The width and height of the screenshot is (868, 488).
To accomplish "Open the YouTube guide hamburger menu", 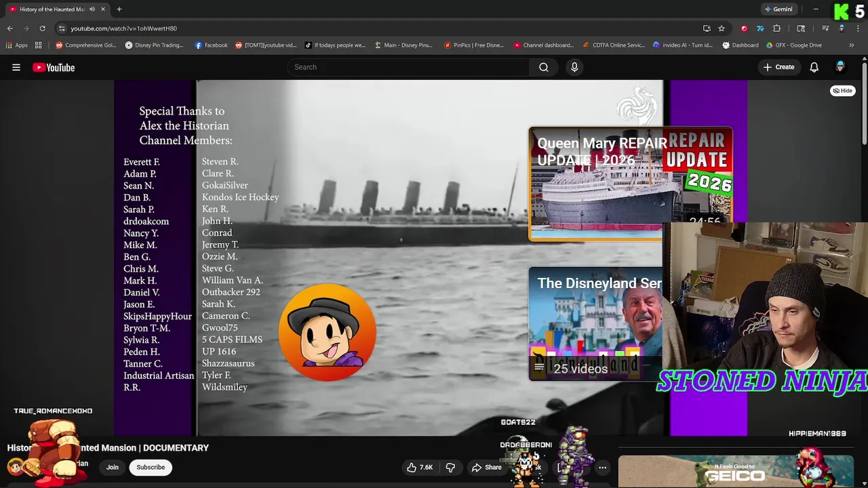I will (16, 67).
